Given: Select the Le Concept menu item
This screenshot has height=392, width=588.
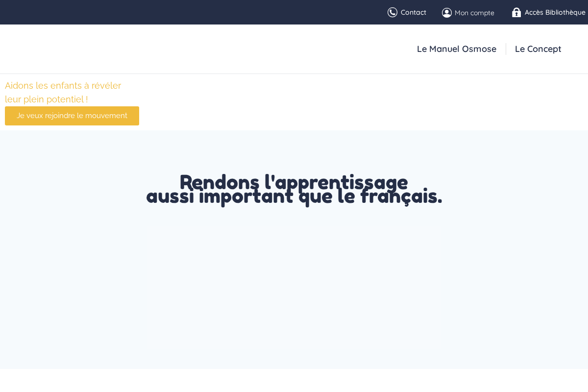Looking at the screenshot, I should click(x=538, y=49).
